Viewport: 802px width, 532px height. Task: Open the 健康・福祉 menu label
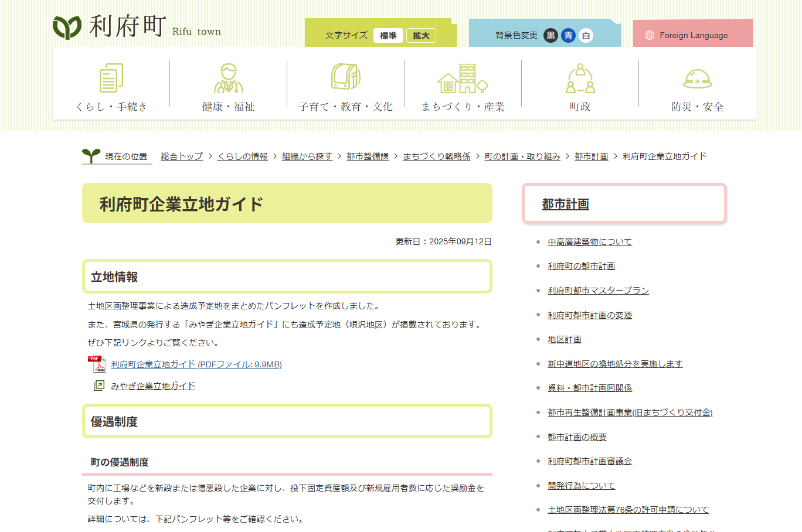[229, 107]
